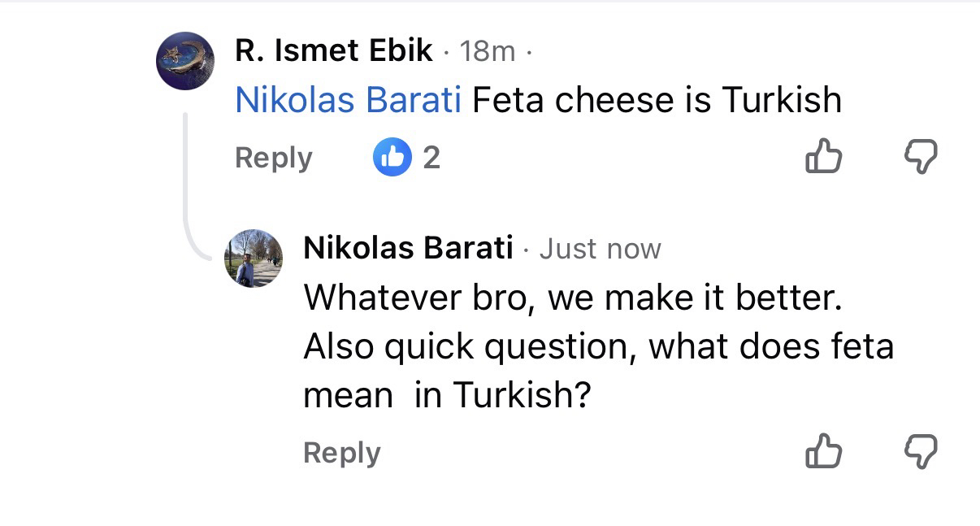Open the Nikolas Barati author name in reply
980x526 pixels.
pyautogui.click(x=408, y=248)
